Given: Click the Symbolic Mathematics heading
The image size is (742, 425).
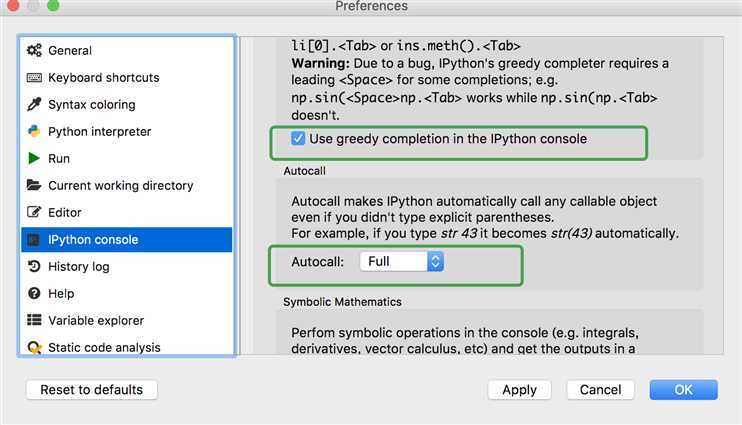Looking at the screenshot, I should tap(342, 302).
